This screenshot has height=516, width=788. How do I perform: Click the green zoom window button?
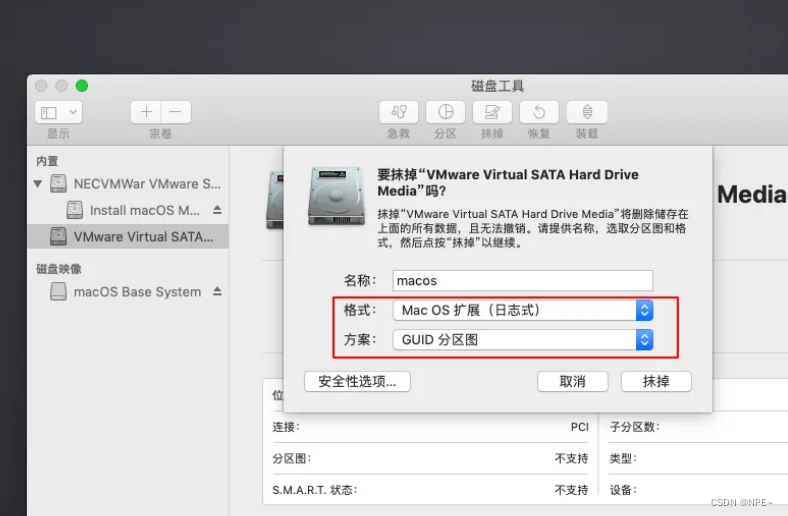(x=82, y=86)
